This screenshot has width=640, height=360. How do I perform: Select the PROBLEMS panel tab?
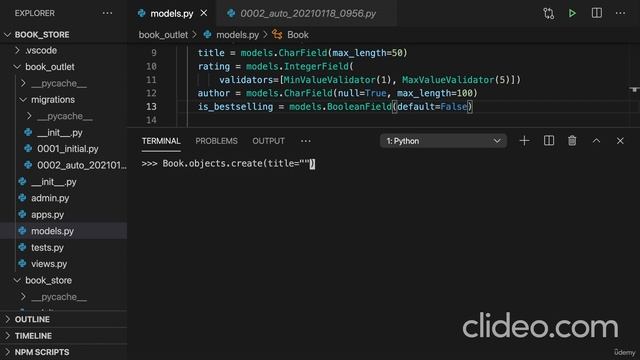pyautogui.click(x=216, y=141)
